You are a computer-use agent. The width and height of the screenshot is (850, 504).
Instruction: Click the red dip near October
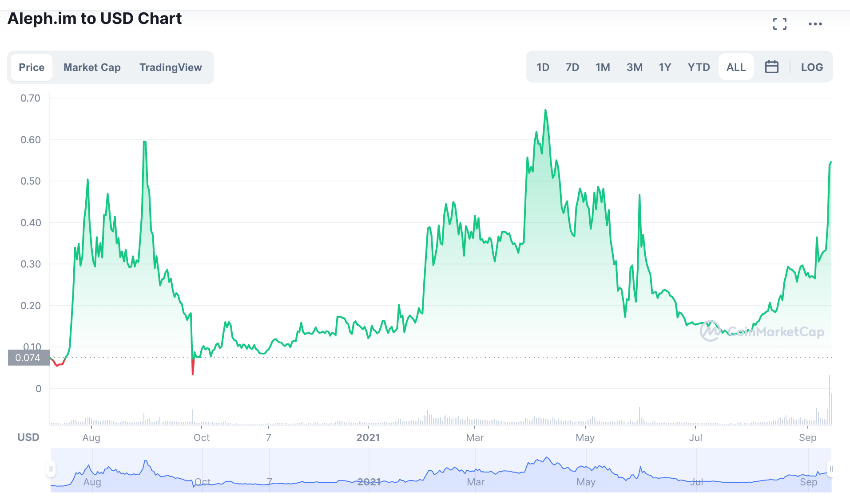[193, 367]
